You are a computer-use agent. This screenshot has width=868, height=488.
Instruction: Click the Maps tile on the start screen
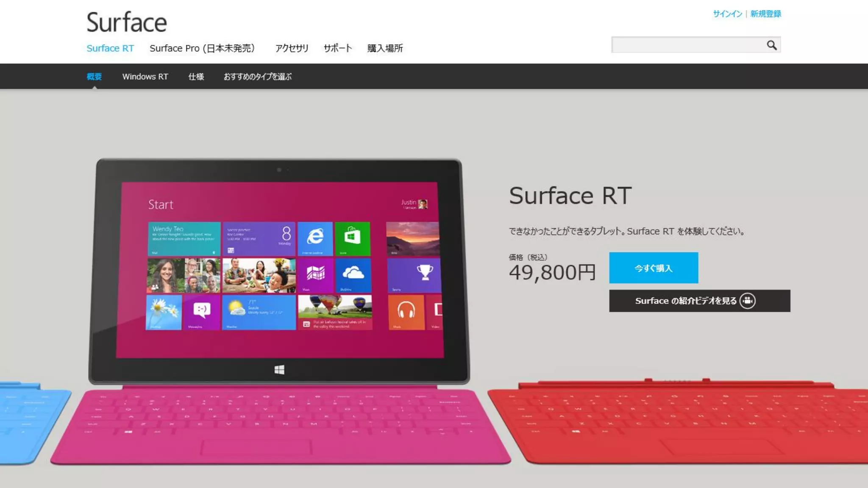pyautogui.click(x=316, y=275)
